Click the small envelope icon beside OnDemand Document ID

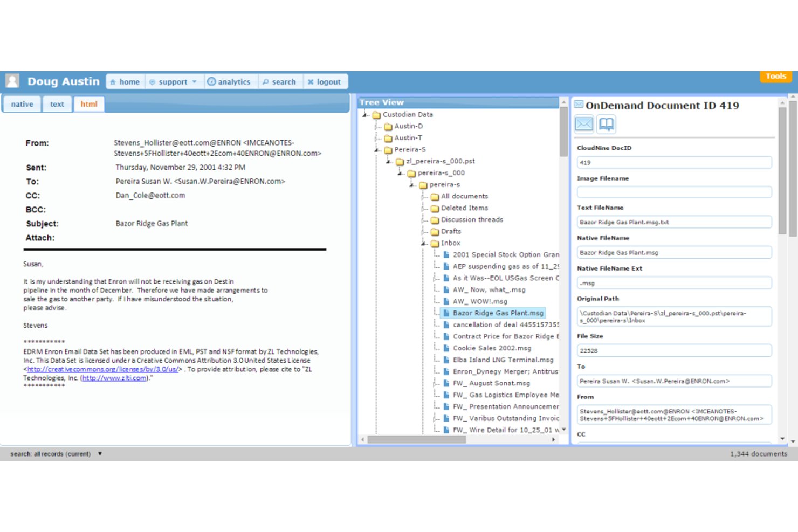579,105
